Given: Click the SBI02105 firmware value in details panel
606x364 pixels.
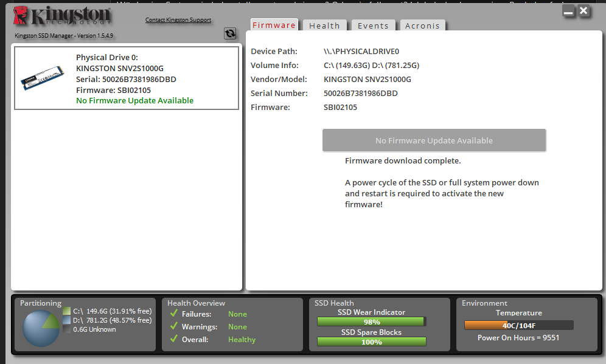Looking at the screenshot, I should (x=340, y=107).
